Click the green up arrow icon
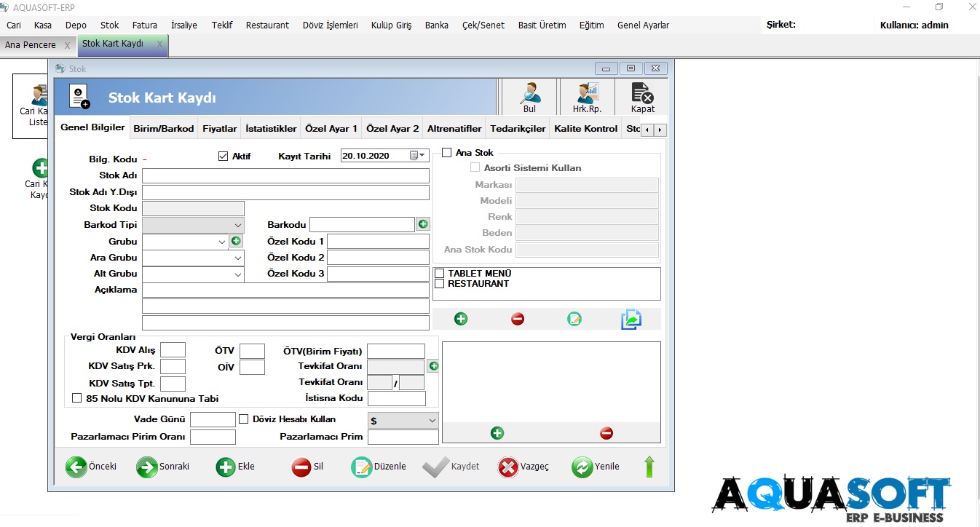This screenshot has height=527, width=980. (x=649, y=467)
